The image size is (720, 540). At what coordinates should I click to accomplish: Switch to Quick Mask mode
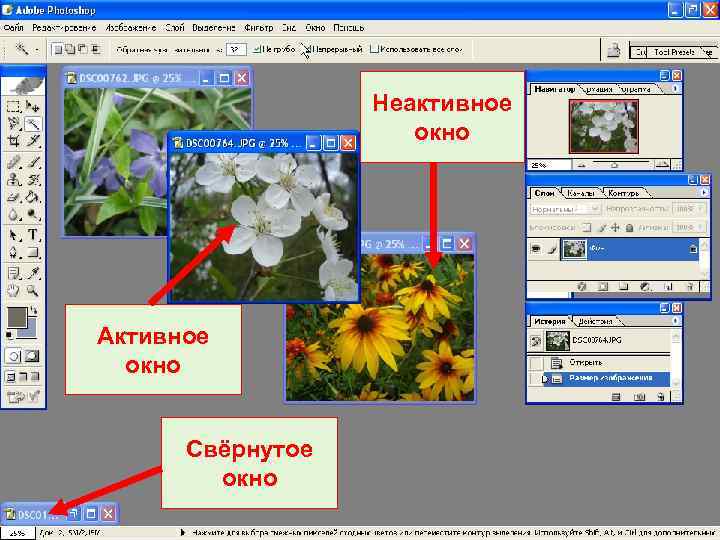[32, 356]
